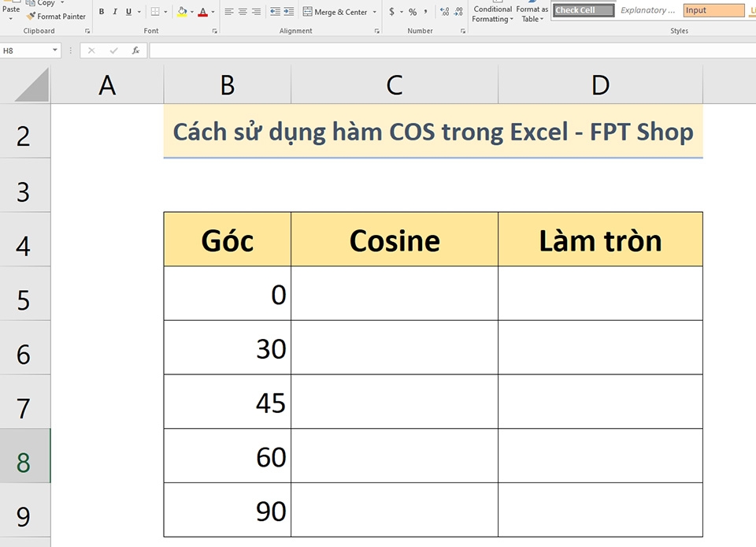Click the Increase Decimal icon
Viewport: 756px width, 547px height.
pyautogui.click(x=443, y=10)
